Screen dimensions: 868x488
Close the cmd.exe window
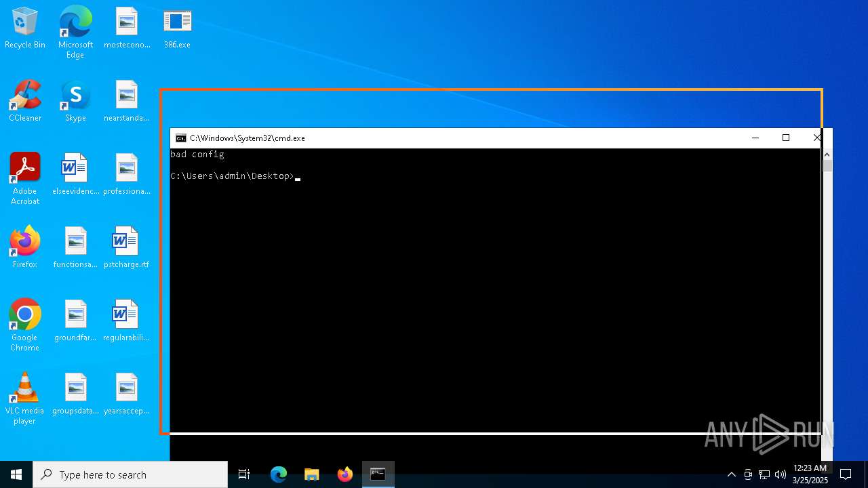817,138
